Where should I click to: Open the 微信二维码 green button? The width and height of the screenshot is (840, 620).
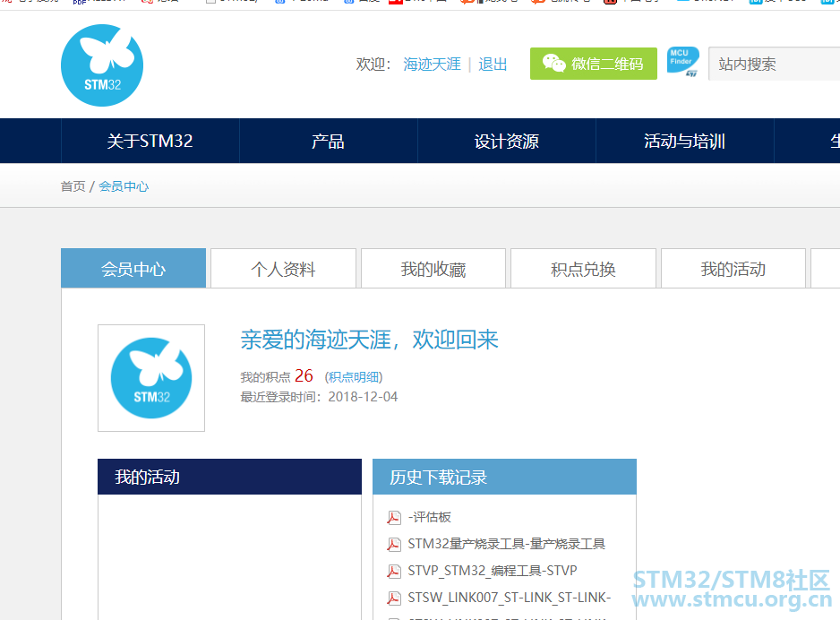(x=594, y=64)
